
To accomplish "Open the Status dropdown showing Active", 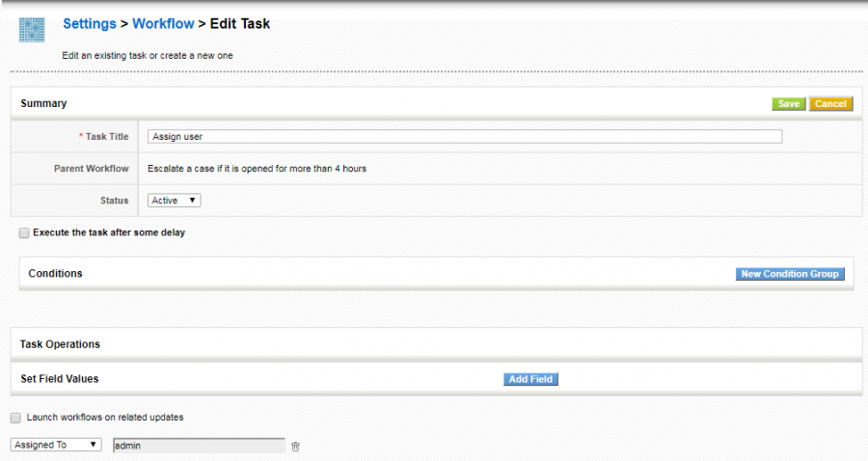I will pos(175,201).
